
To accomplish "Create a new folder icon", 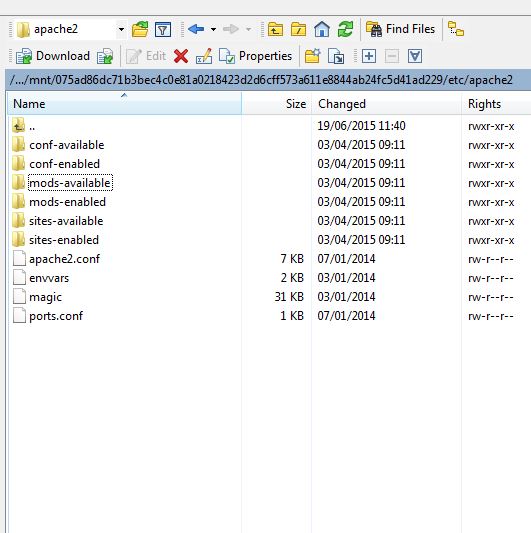I will 313,56.
